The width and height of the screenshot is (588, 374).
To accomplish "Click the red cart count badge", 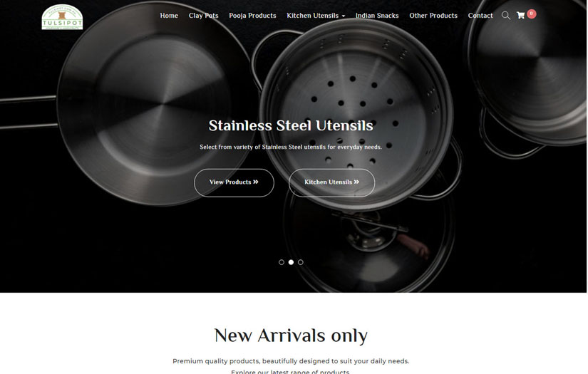I will pyautogui.click(x=532, y=14).
